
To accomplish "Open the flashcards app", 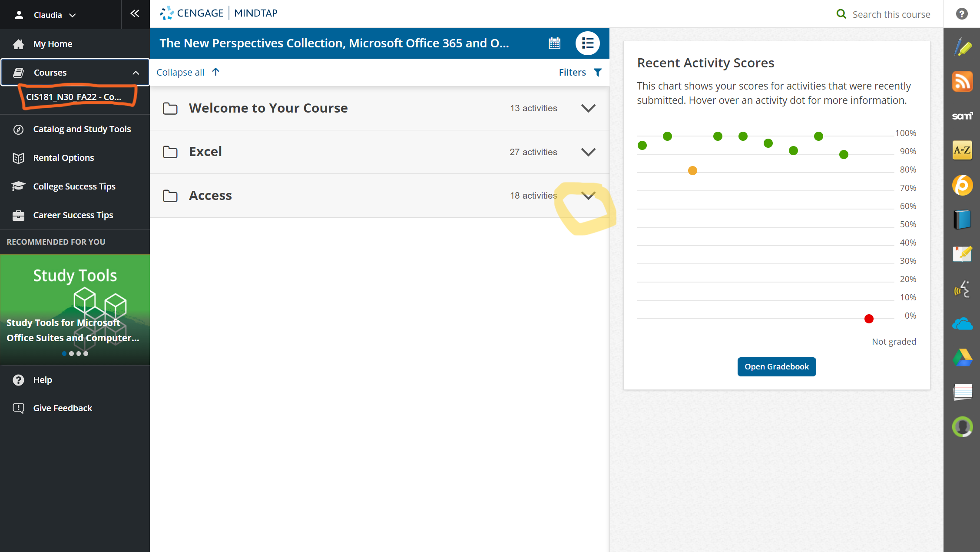I will tap(962, 392).
